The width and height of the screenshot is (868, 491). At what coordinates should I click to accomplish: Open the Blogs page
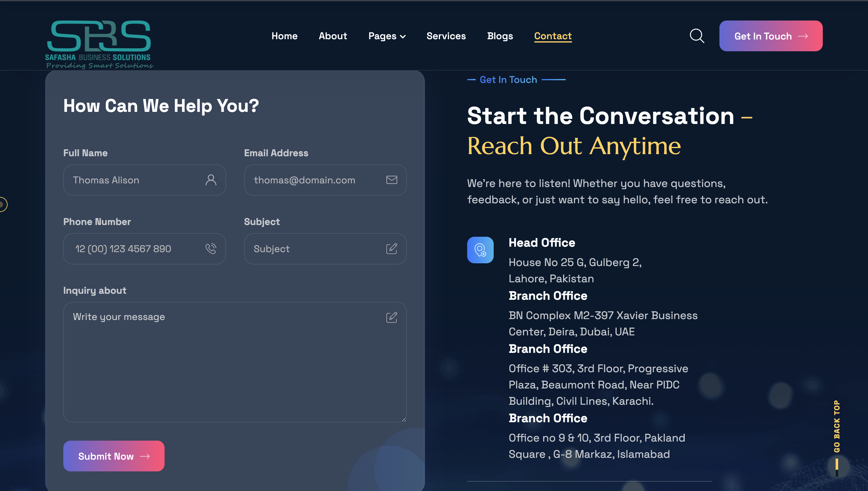click(500, 36)
